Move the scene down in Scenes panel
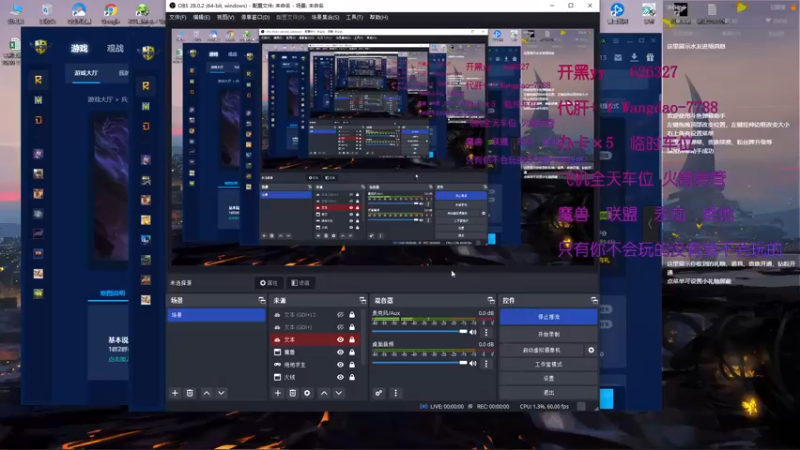Viewport: 800px width, 450px height. pos(221,393)
